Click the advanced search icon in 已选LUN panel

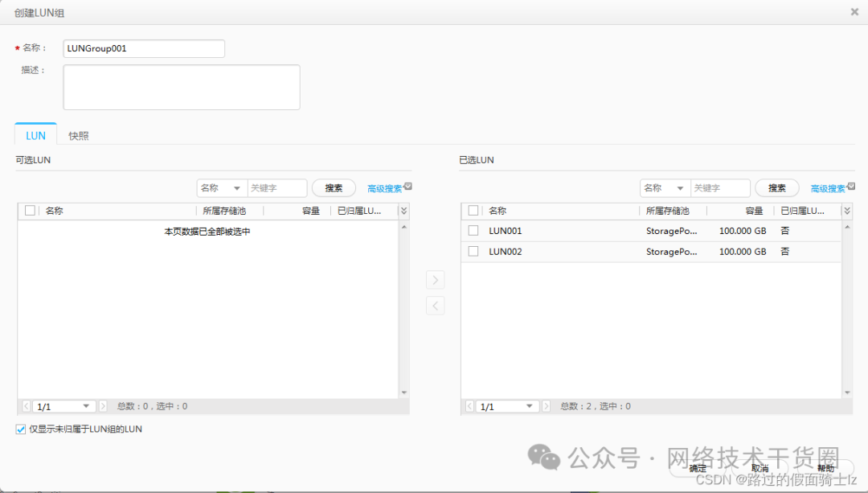click(x=851, y=184)
